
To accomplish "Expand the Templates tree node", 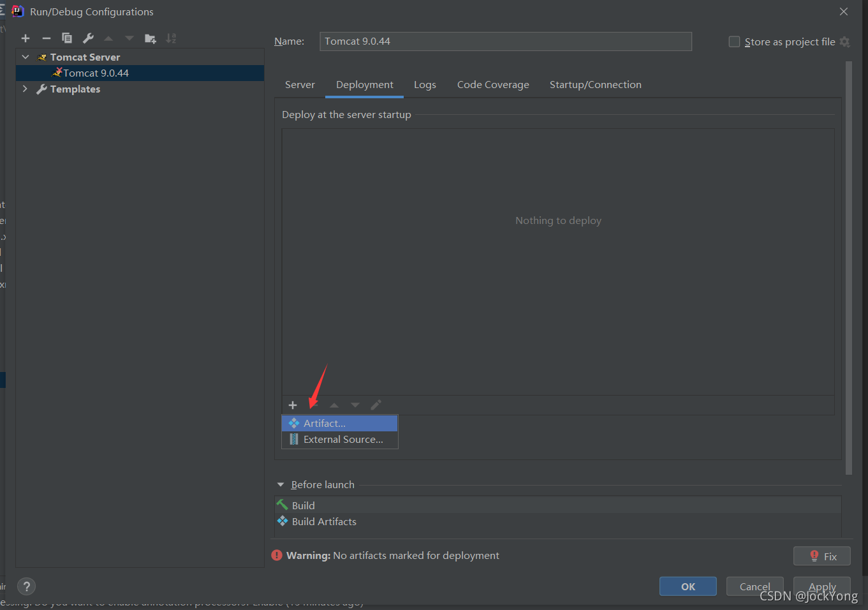I will (26, 89).
